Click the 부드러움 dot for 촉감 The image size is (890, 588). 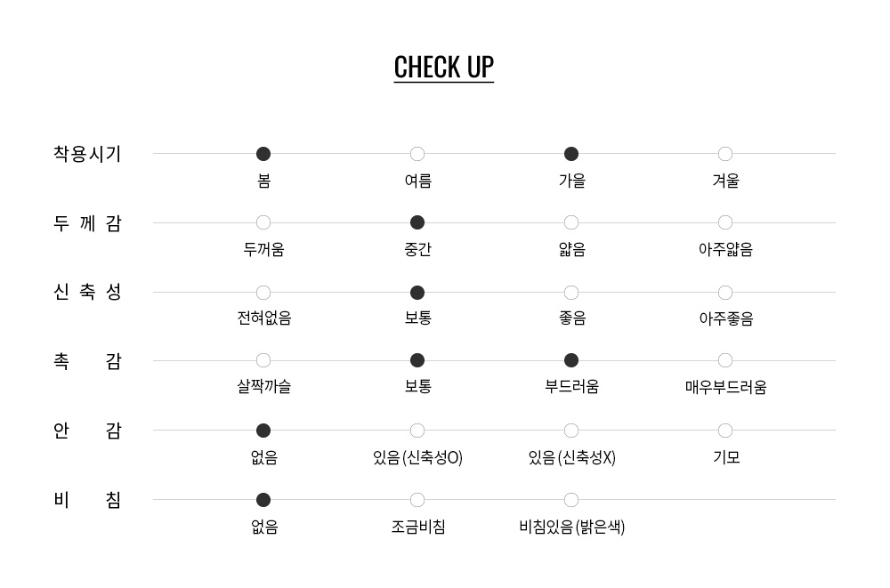pyautogui.click(x=571, y=360)
